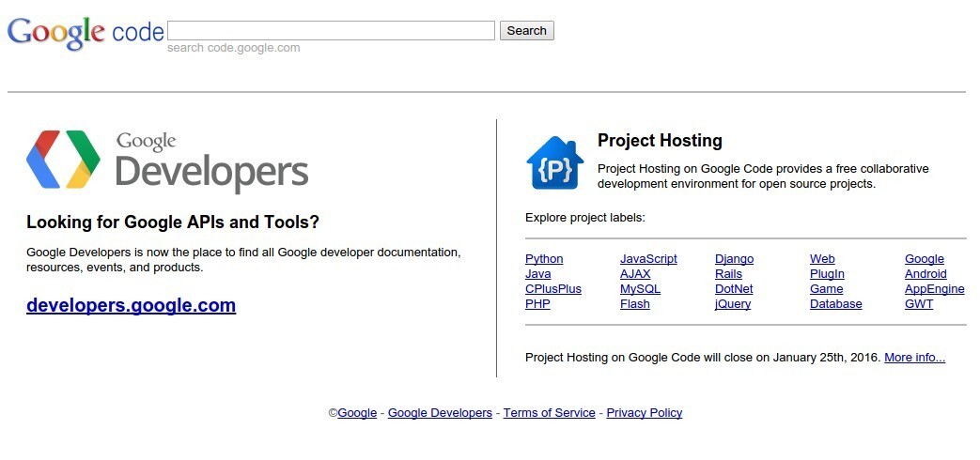Image resolution: width=980 pixels, height=460 pixels.
Task: Open the JavaScript project label
Action: [x=648, y=259]
